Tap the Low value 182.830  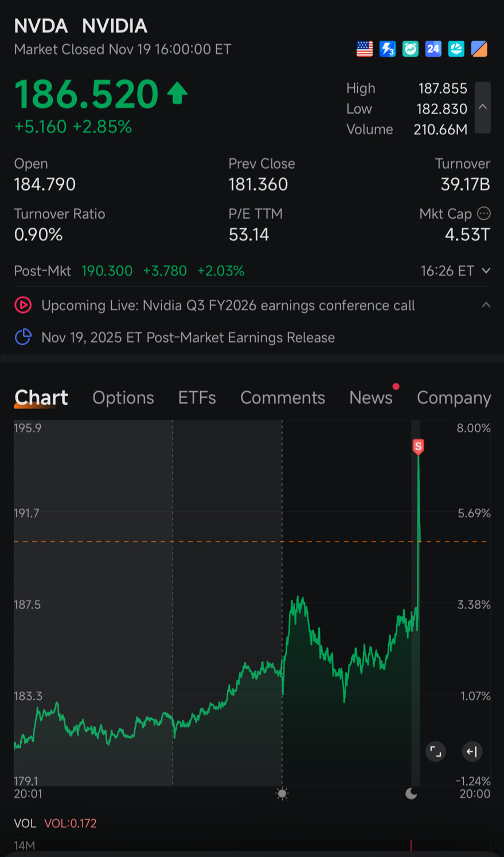pos(442,109)
